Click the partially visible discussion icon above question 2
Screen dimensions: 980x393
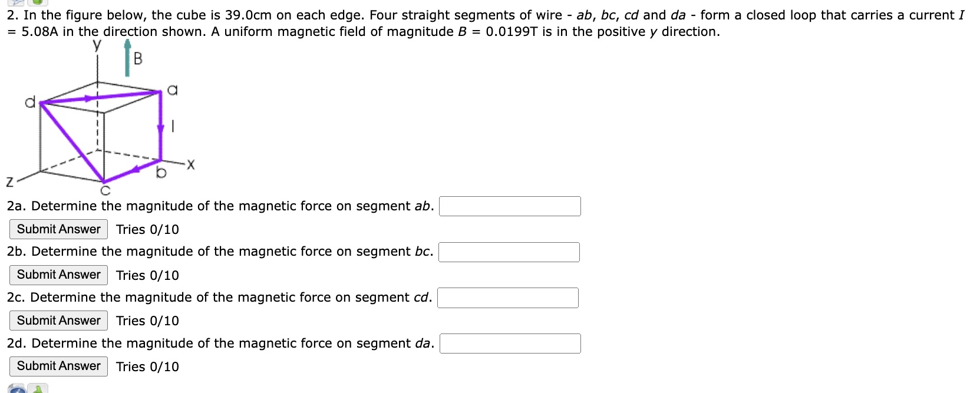[16, 2]
